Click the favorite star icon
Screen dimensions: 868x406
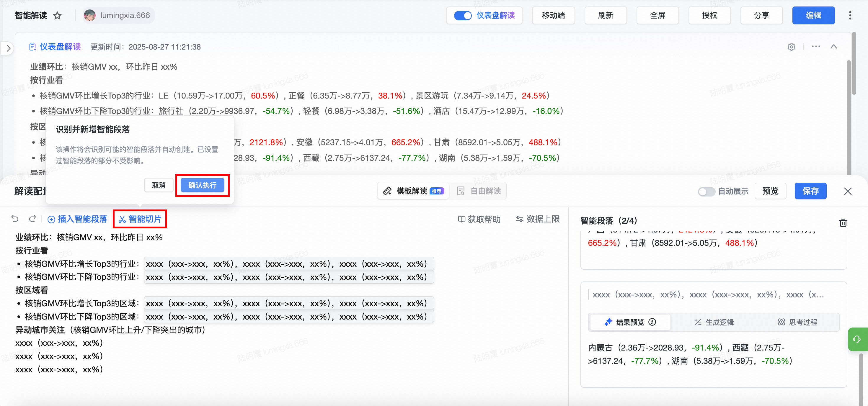click(58, 15)
